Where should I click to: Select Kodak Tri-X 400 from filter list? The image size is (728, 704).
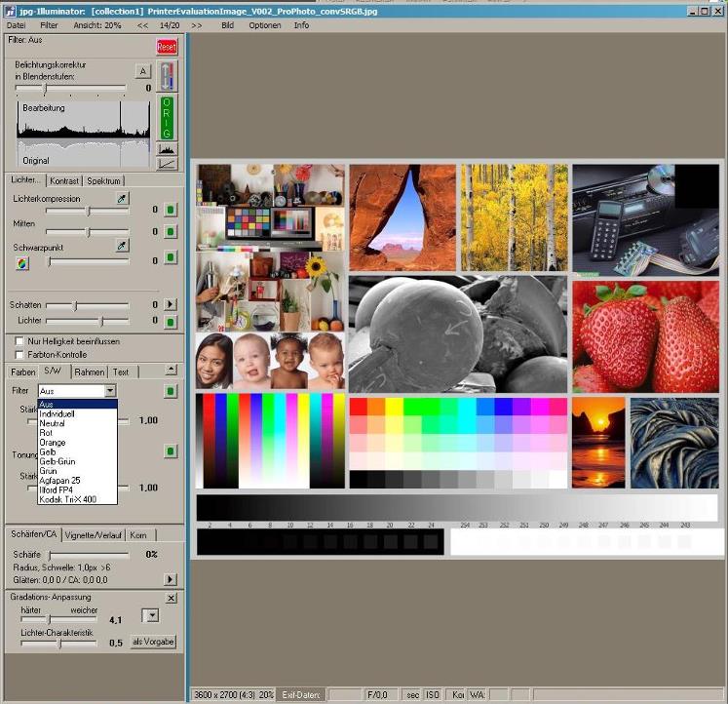[x=66, y=498]
